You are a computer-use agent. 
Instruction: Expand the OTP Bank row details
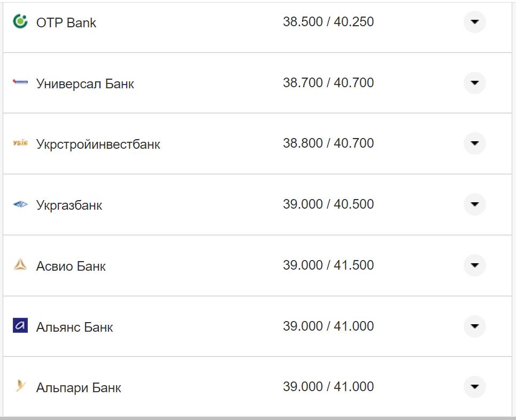(474, 22)
